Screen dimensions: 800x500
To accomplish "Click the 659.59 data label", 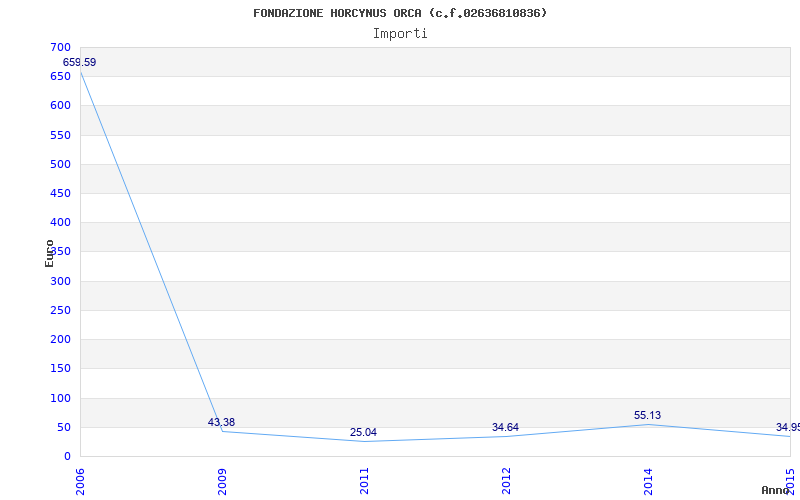I will (x=80, y=63).
